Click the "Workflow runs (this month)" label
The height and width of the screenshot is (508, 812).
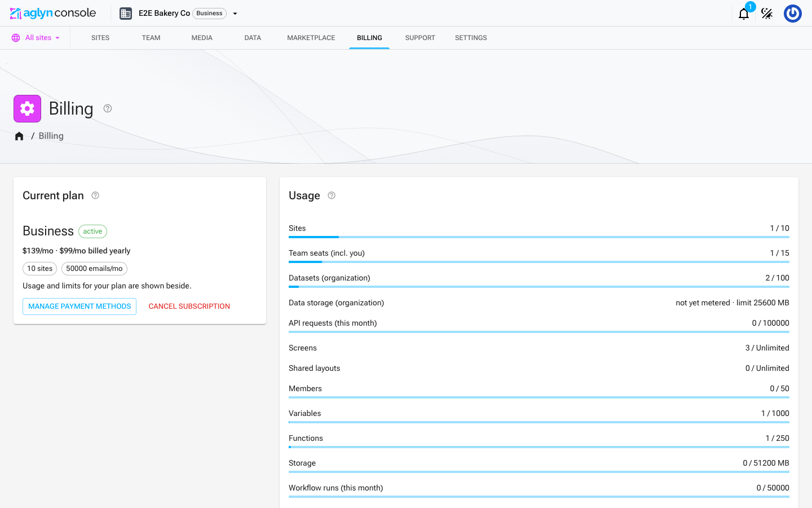336,488
